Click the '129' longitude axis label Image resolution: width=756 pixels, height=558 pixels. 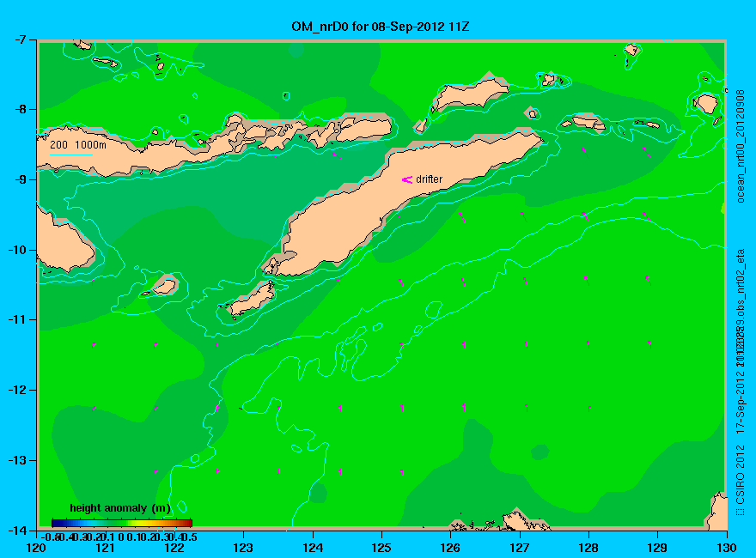click(x=657, y=548)
